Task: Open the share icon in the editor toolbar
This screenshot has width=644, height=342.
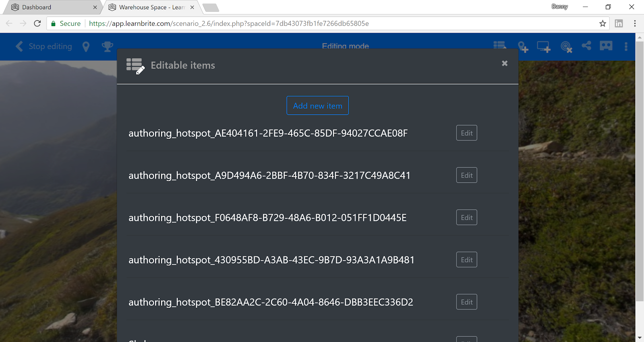Action: click(x=586, y=45)
